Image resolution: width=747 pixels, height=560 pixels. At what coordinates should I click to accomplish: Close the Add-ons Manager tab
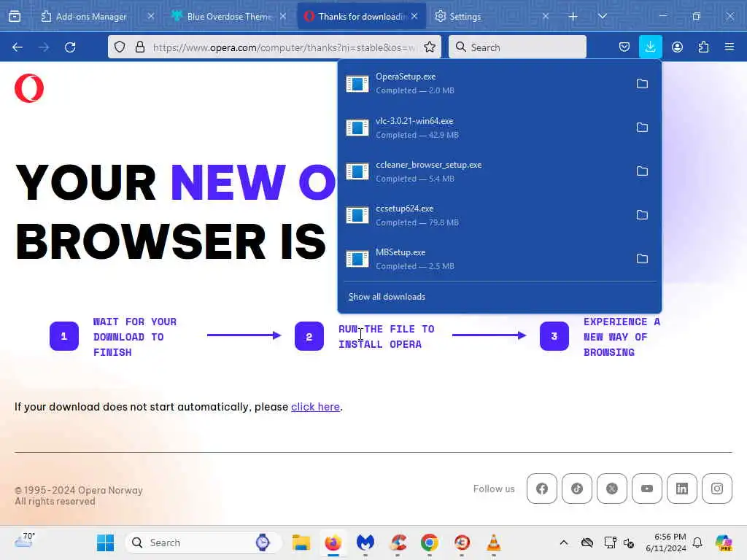(x=150, y=16)
